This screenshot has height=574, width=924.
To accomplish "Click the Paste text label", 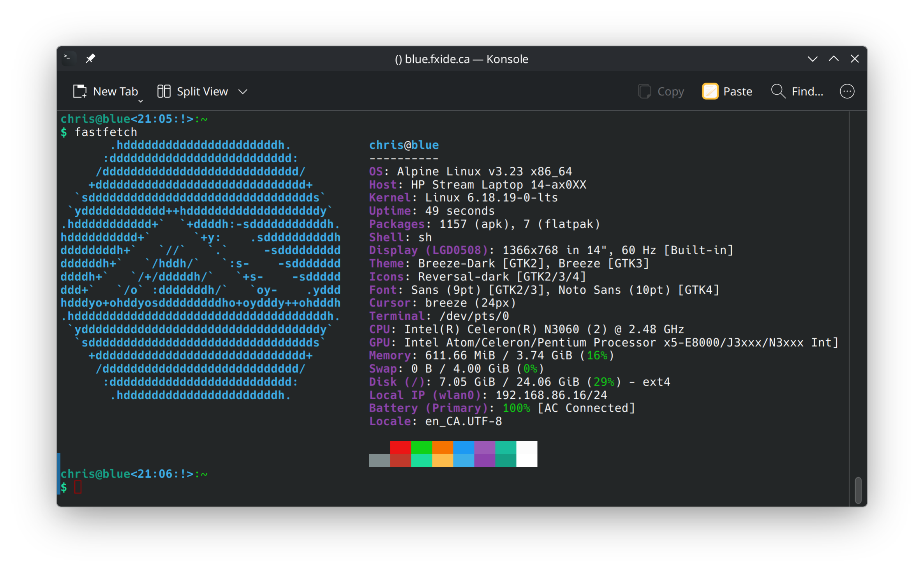I will [737, 92].
